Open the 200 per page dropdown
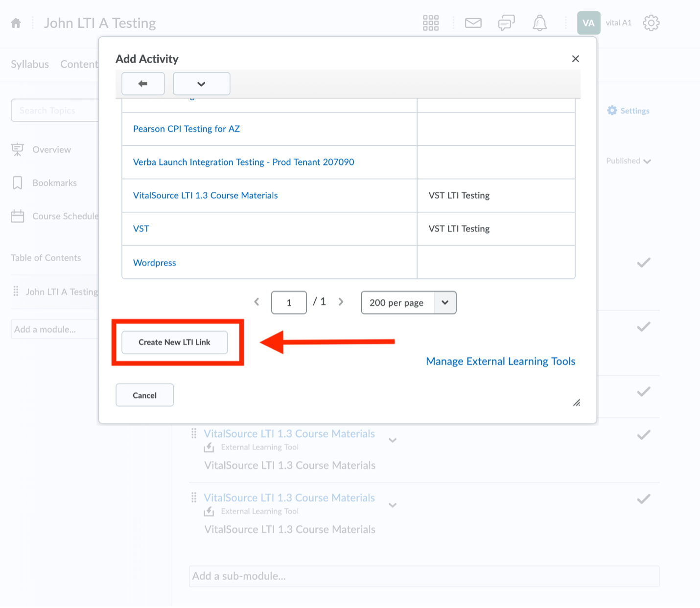Viewport: 700px width, 608px height. (409, 302)
